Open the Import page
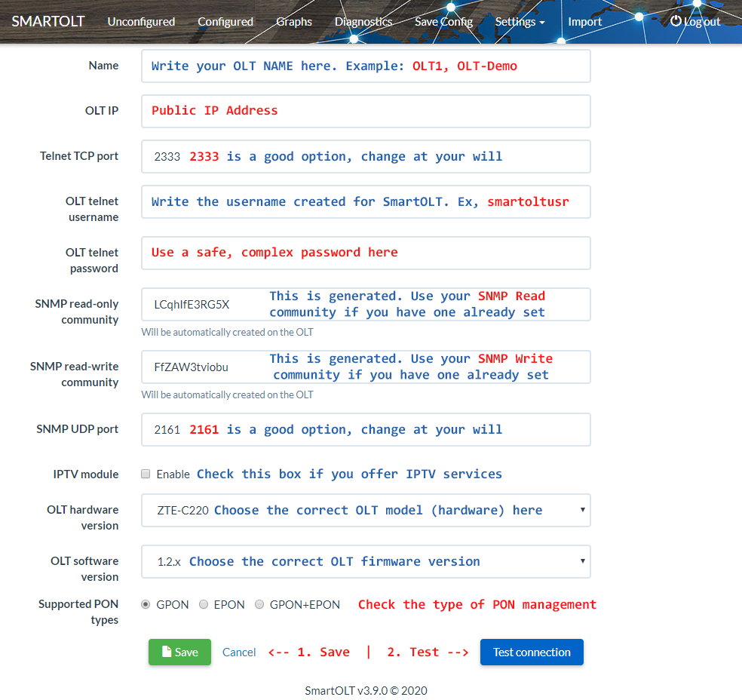This screenshot has height=700, width=742. (585, 22)
